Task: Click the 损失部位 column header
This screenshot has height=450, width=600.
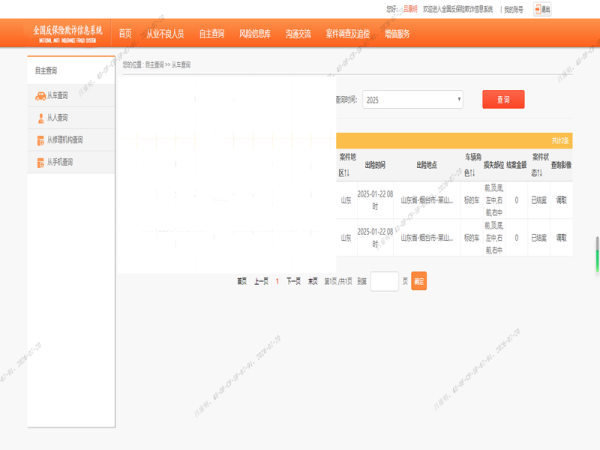Action: (x=494, y=165)
